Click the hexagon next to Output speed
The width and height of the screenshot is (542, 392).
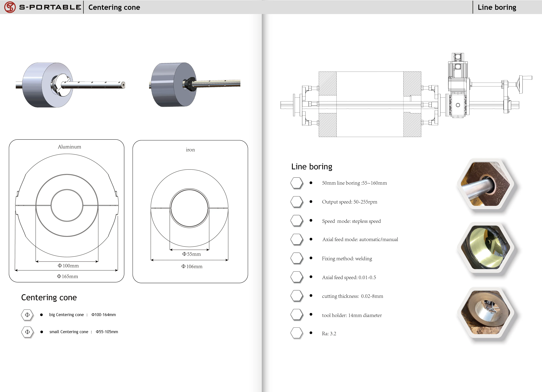[x=297, y=202]
